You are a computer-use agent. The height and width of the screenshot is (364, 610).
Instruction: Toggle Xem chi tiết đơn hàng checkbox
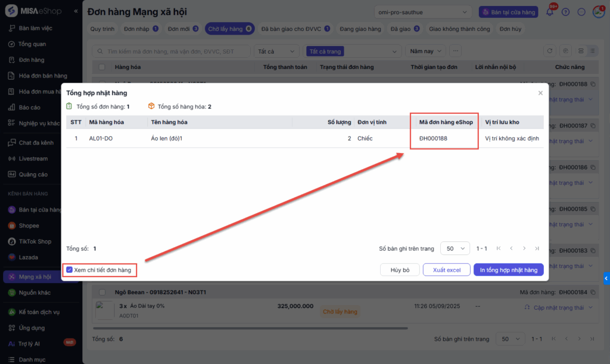(x=69, y=270)
